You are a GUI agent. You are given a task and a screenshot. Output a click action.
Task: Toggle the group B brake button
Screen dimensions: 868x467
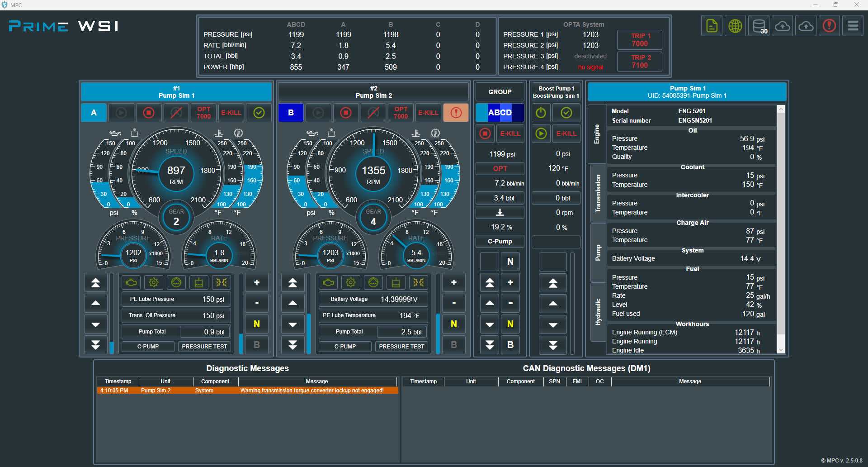point(510,345)
